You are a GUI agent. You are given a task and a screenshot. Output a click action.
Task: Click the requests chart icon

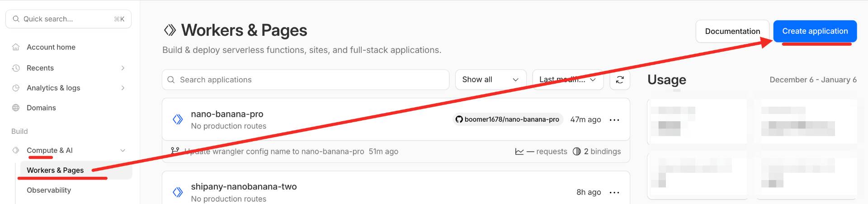(519, 152)
